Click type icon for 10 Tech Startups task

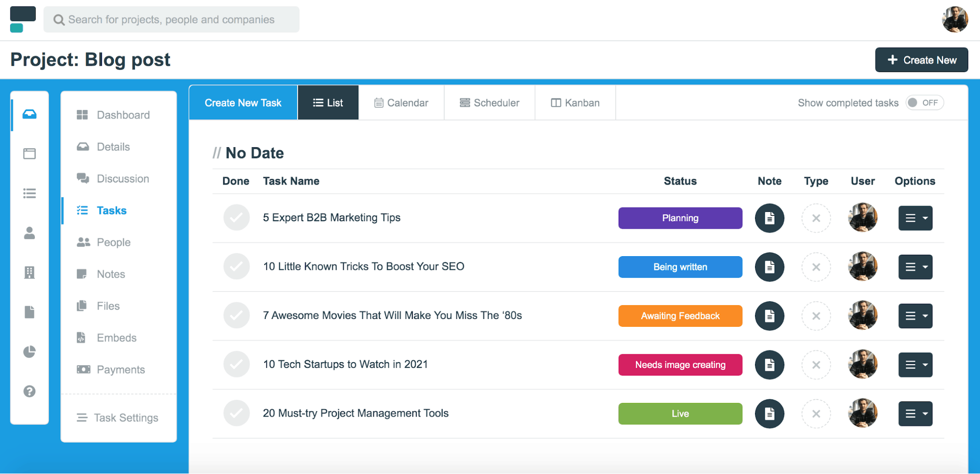(x=816, y=365)
